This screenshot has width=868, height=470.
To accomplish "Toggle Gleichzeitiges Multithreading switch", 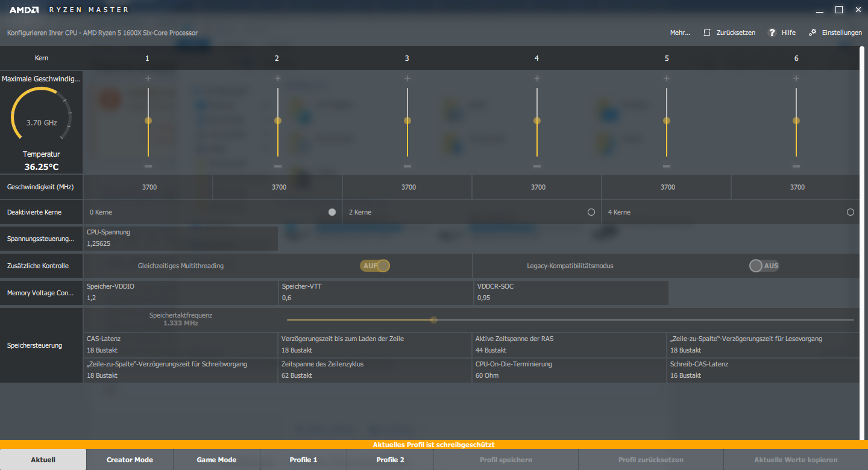I will tap(375, 266).
